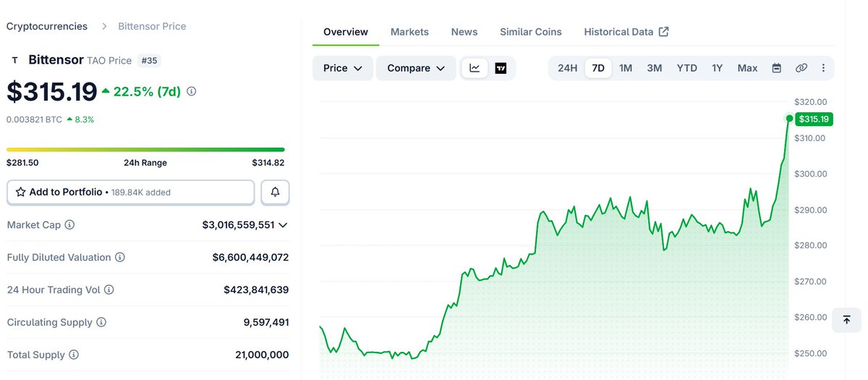Click the external link icon beside Historical Data
868x380 pixels.
click(663, 32)
